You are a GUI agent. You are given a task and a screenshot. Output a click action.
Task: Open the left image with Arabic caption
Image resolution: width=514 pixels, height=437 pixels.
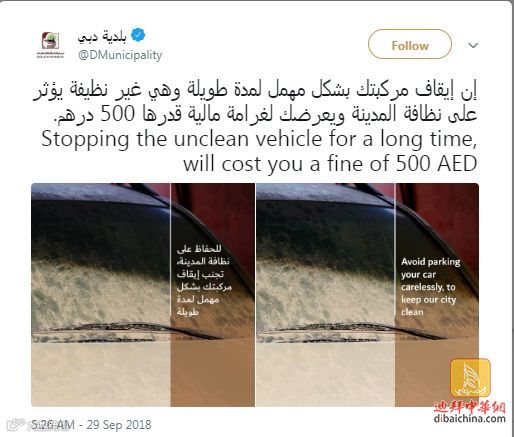[x=143, y=295]
